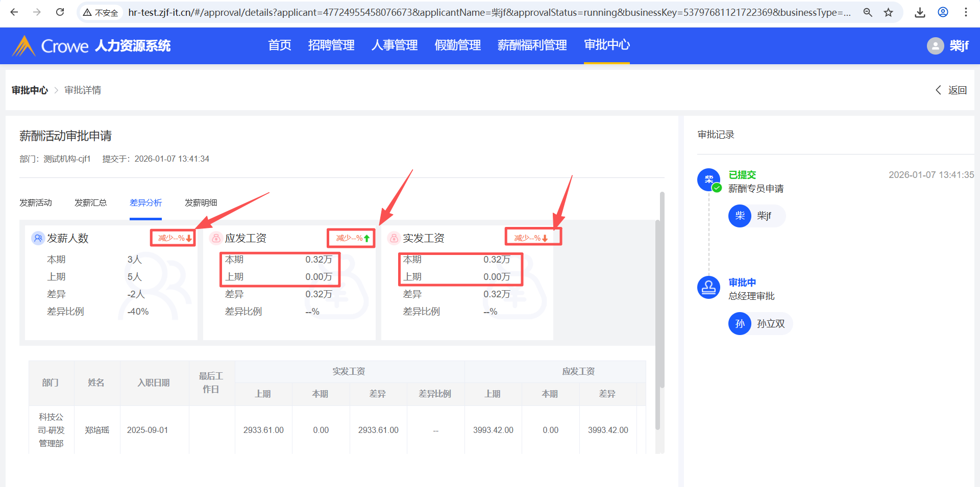Click the not-secure warning icon
Viewport: 980px width, 487px height.
pyautogui.click(x=87, y=12)
